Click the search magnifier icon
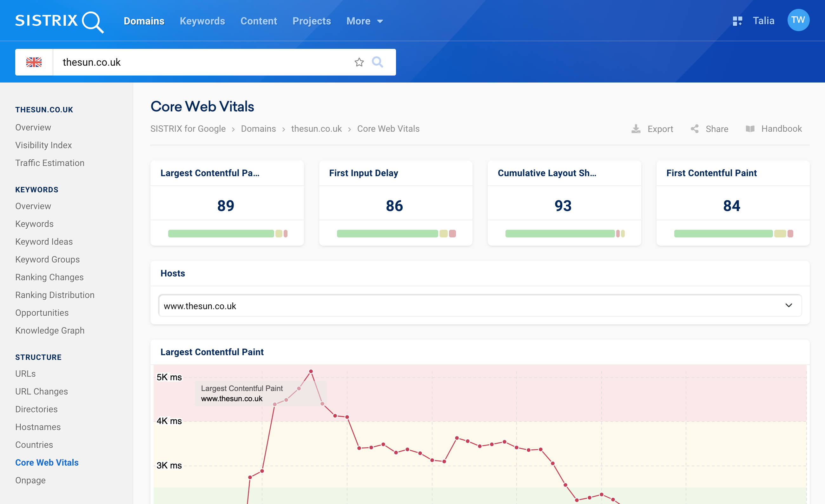The image size is (825, 504). pyautogui.click(x=378, y=62)
